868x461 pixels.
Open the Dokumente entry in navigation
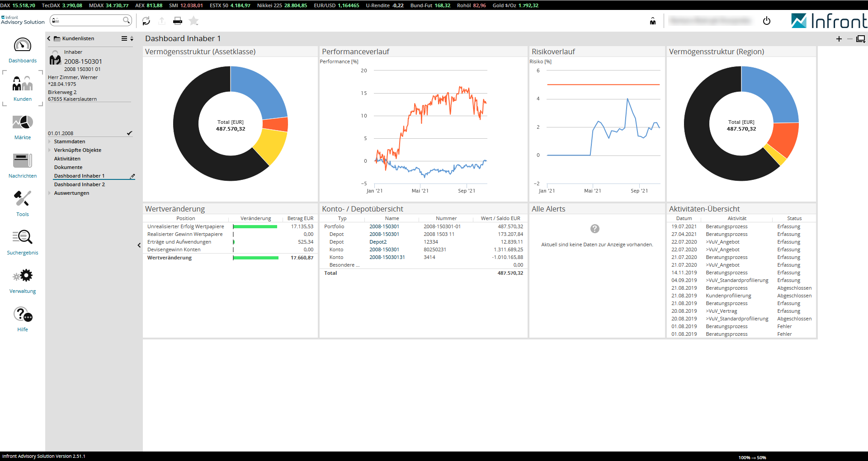pyautogui.click(x=68, y=168)
